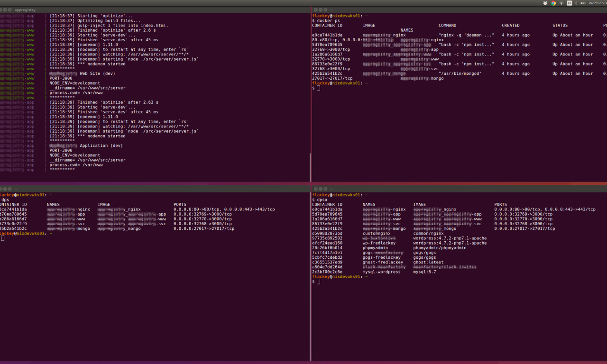Click 'Starting optimize...' log line
This screenshot has width=607, height=364.
(x=91, y=16)
